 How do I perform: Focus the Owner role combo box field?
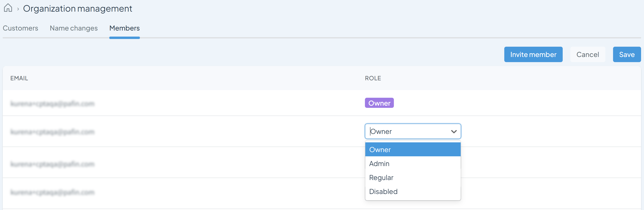[x=413, y=131]
